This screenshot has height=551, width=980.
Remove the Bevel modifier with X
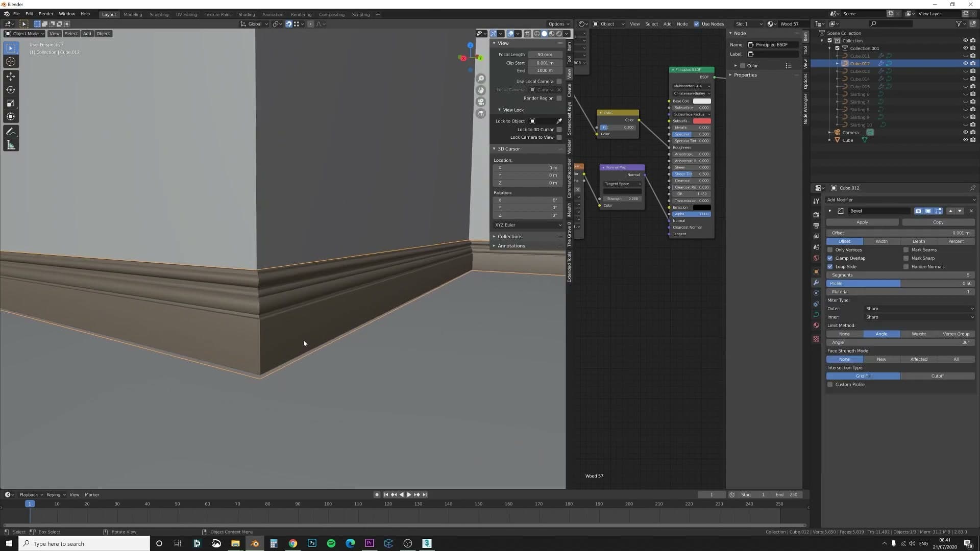(x=971, y=211)
